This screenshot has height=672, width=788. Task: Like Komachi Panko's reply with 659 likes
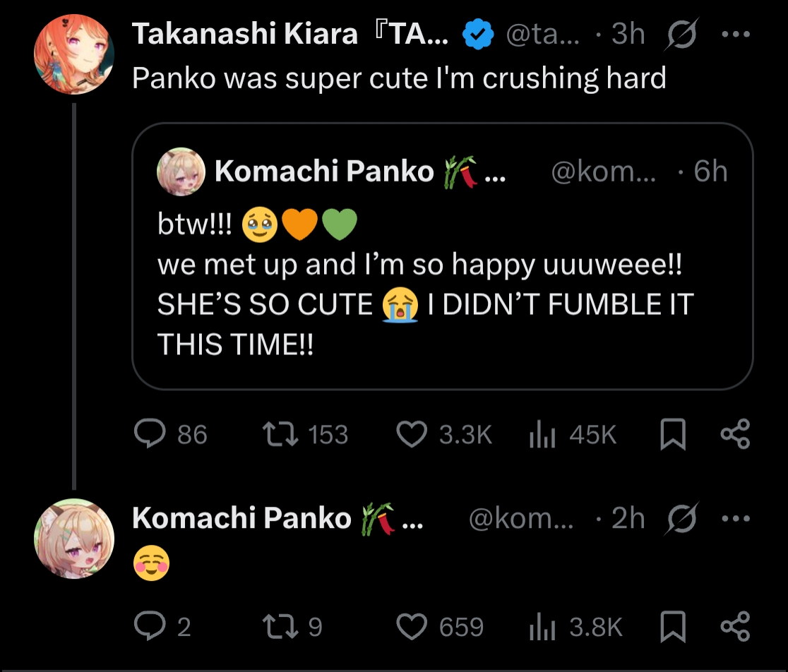pos(440,626)
